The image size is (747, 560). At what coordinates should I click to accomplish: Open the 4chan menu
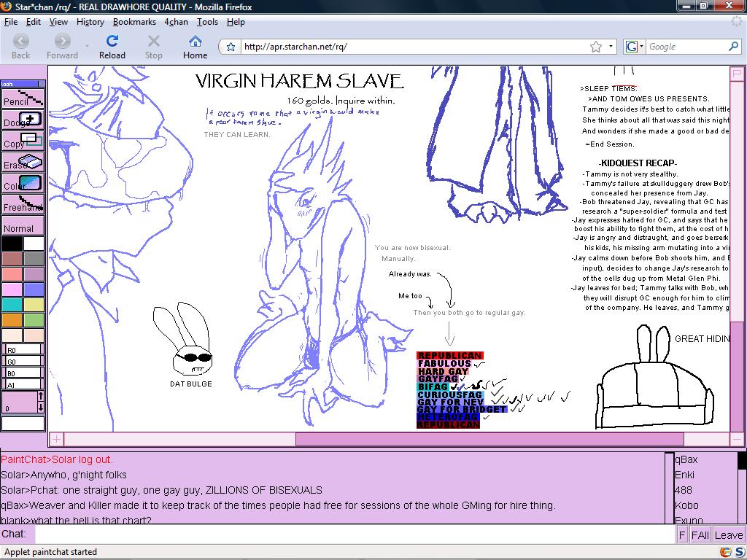(x=176, y=22)
